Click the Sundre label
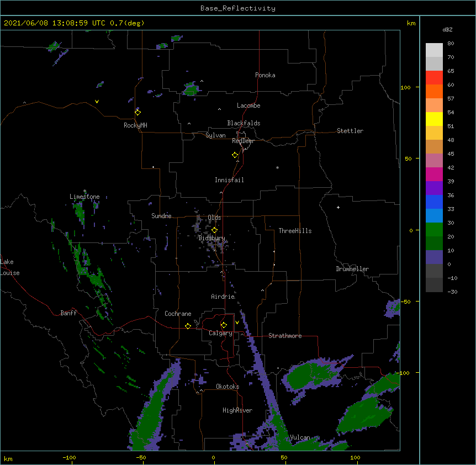Screen dimensions: 476x465 point(161,216)
